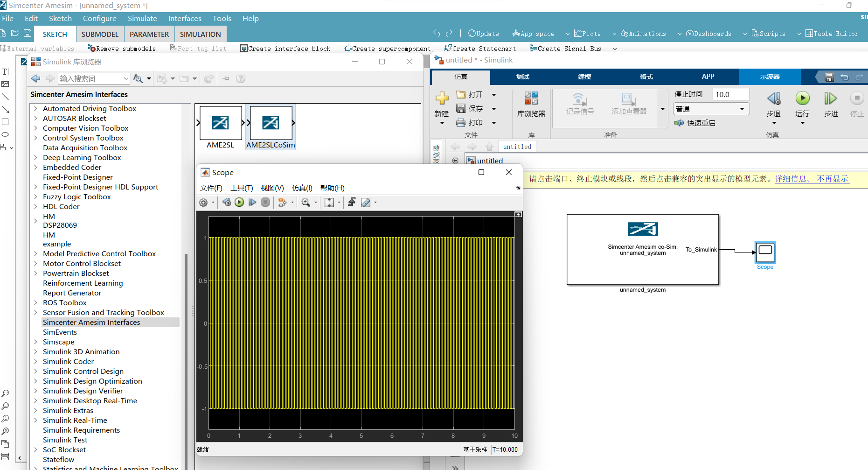Select SimEvents library tree item
This screenshot has width=868, height=470.
[x=60, y=332]
